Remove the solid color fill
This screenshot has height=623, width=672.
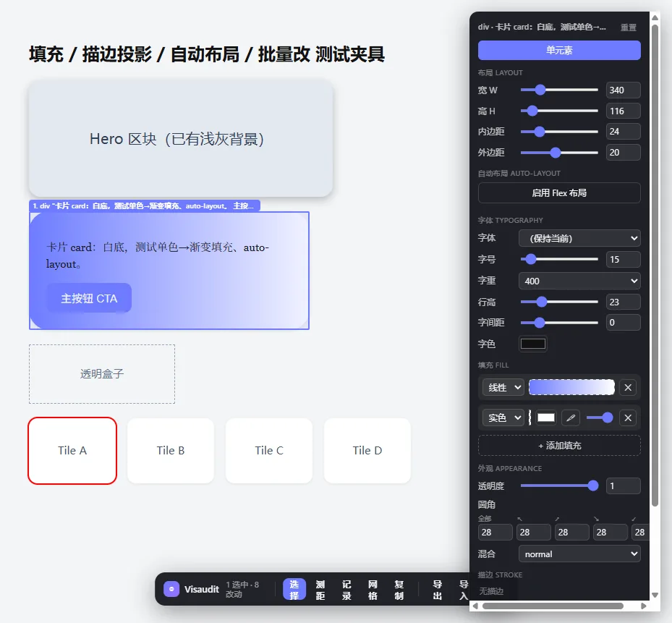click(x=628, y=418)
